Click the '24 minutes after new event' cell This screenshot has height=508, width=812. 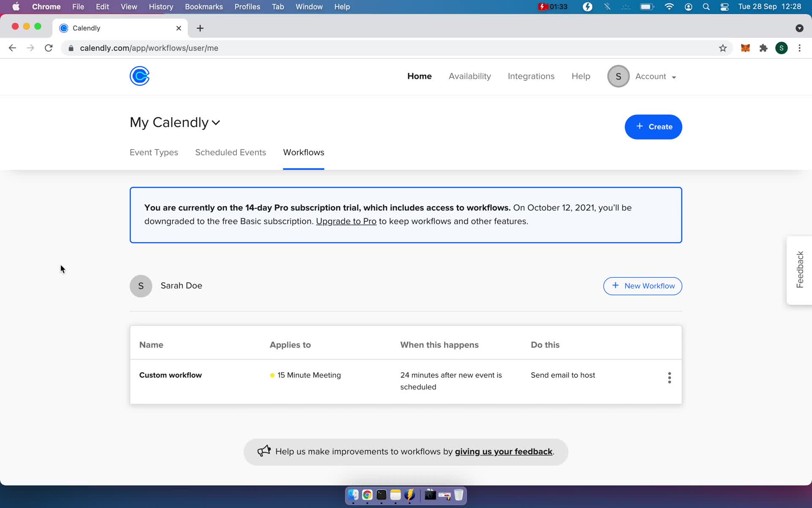coord(451,381)
